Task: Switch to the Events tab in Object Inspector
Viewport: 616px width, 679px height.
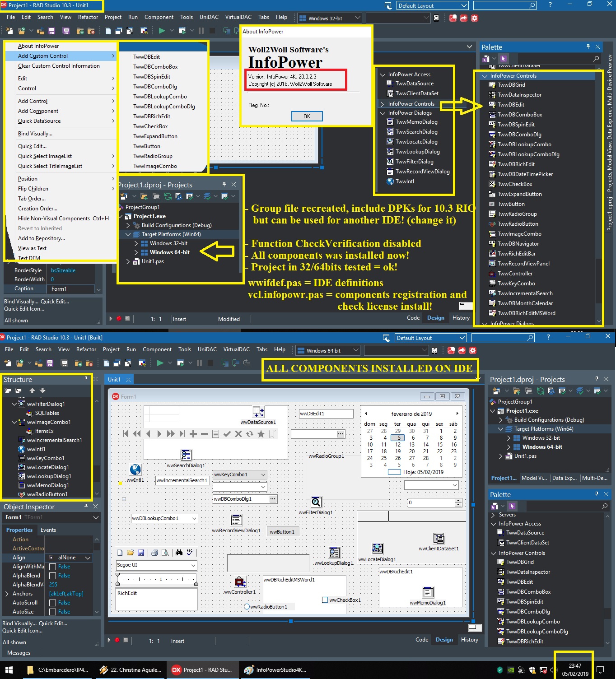Action: coord(48,530)
